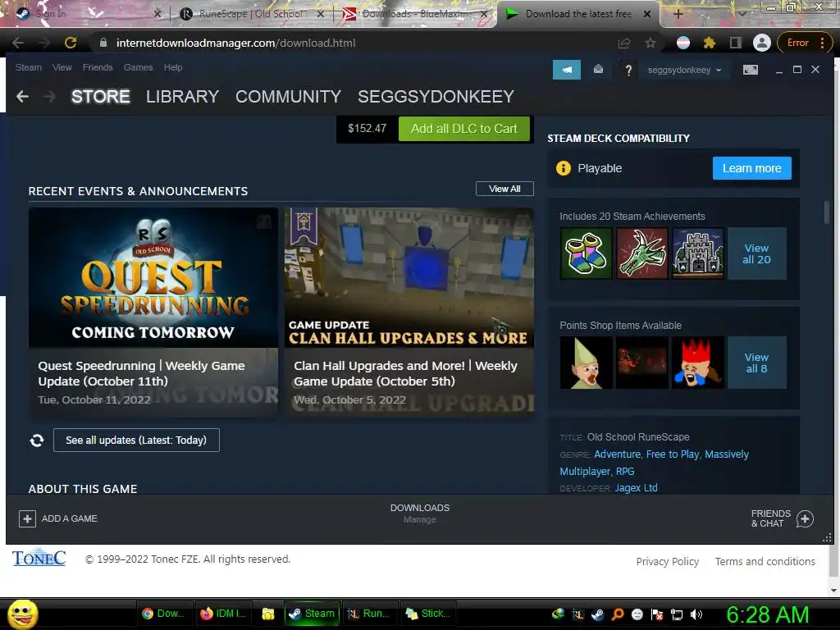This screenshot has height=630, width=840.
Task: Bookmark this page with star icon
Action: (651, 43)
